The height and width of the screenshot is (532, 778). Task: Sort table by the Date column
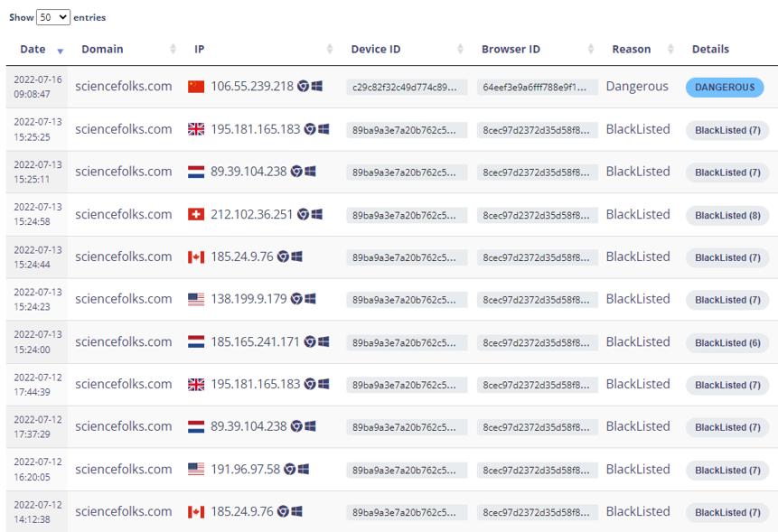tap(33, 49)
